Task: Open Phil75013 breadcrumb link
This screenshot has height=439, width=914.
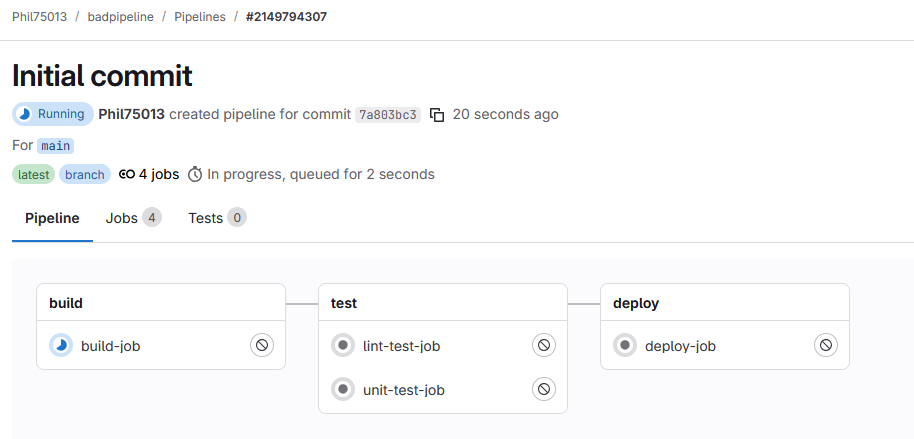Action: [39, 17]
